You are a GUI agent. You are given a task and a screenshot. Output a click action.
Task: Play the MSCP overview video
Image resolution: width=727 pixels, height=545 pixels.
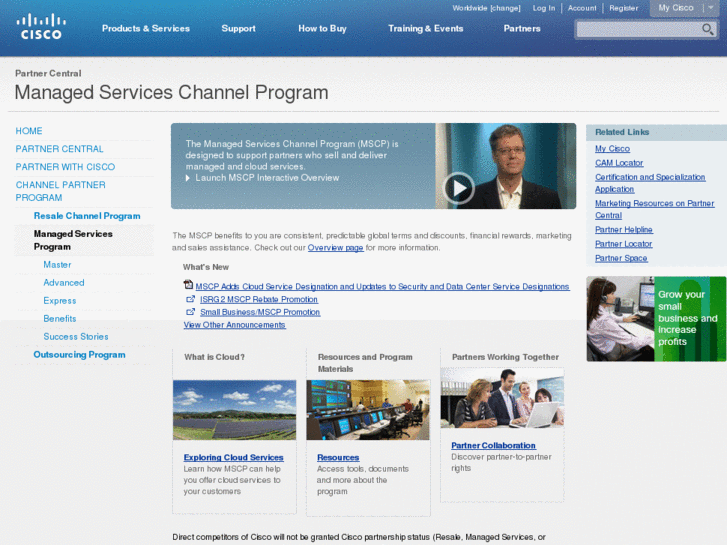point(459,188)
